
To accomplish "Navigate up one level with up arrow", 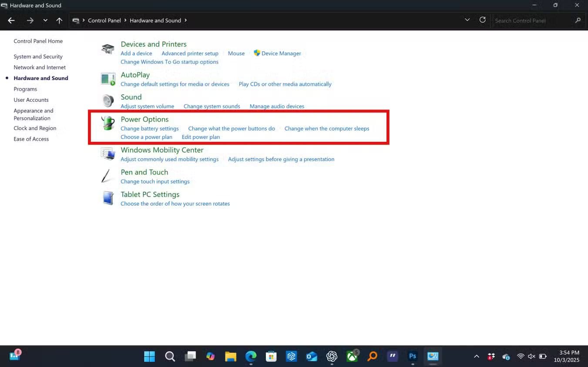I will [x=59, y=20].
